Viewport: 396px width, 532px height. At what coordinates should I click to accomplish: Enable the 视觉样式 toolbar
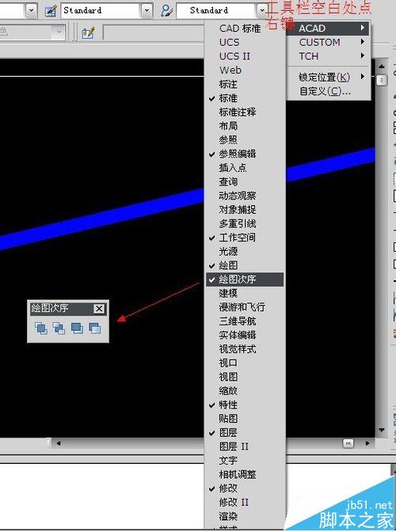tap(245, 349)
